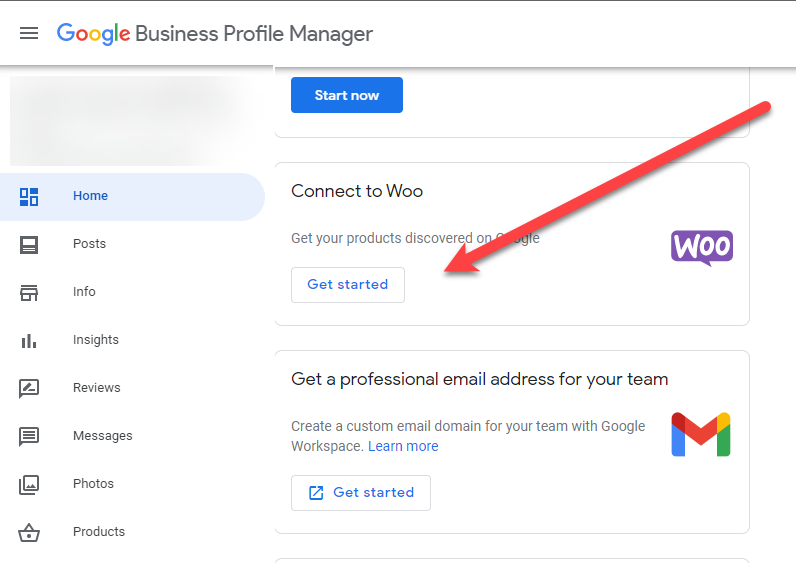Click the Messages chat icon
Viewport: 796px width, 563px height.
tap(29, 437)
